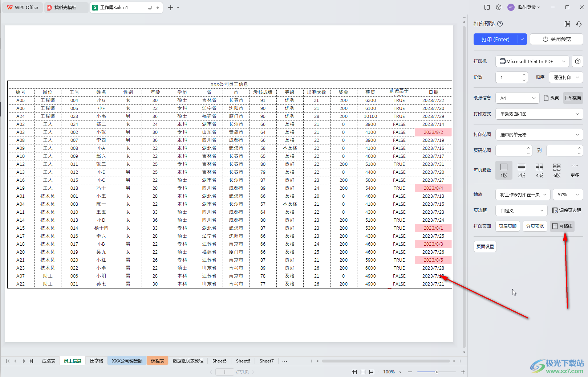588x377 pixels.
Task: Select 2版 pages-per-sheet layout
Action: coord(522,170)
